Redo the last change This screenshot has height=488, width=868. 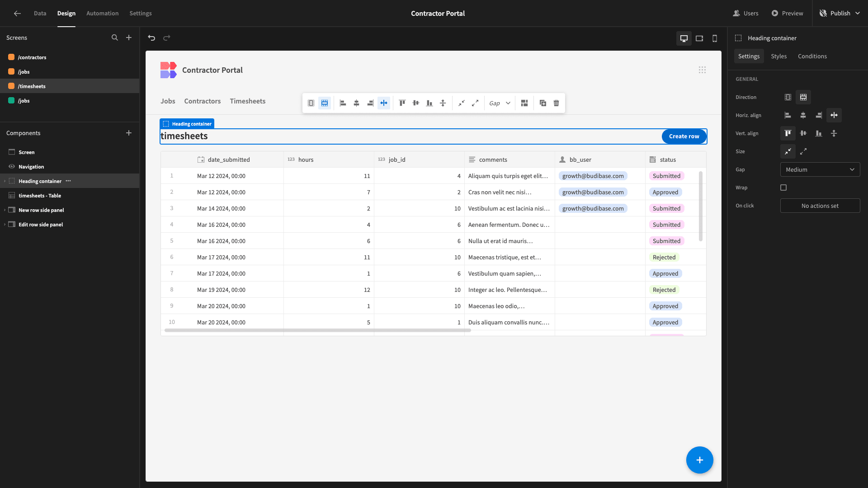point(167,38)
